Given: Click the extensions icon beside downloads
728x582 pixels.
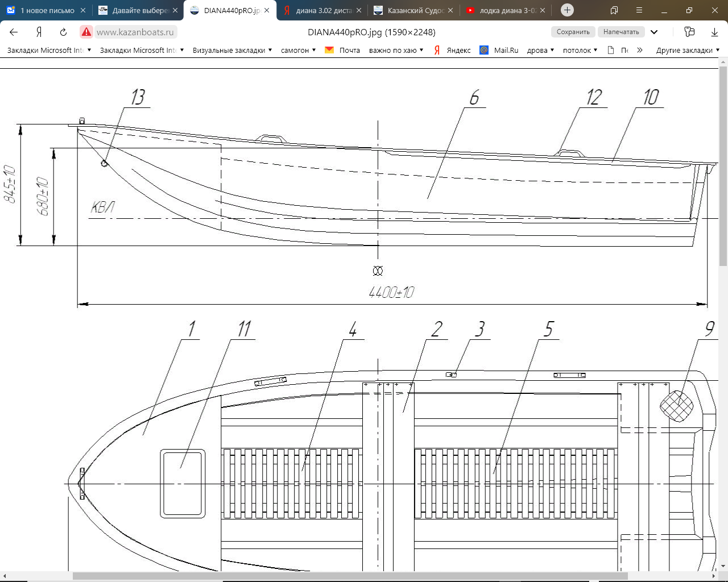Looking at the screenshot, I should pos(689,32).
